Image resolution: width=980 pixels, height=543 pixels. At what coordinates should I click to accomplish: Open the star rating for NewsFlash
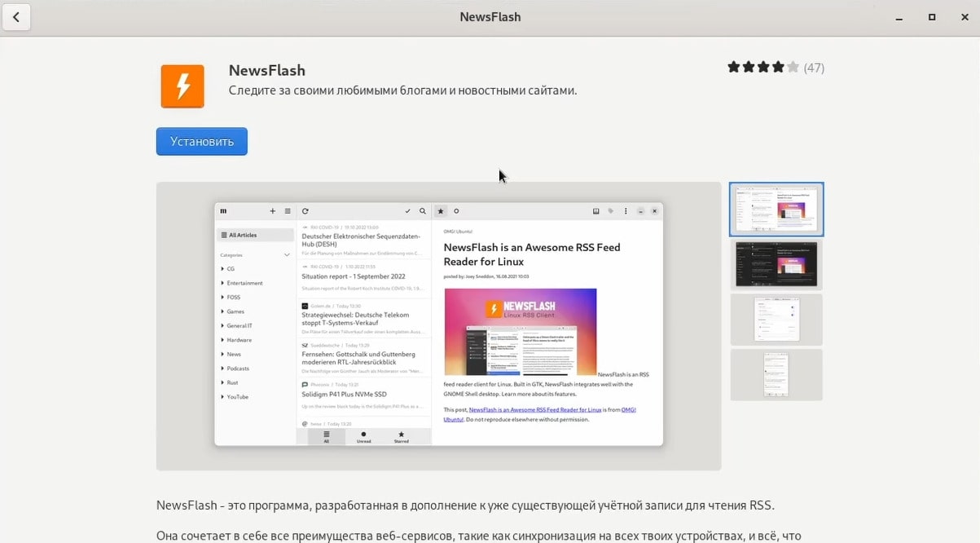coord(763,68)
